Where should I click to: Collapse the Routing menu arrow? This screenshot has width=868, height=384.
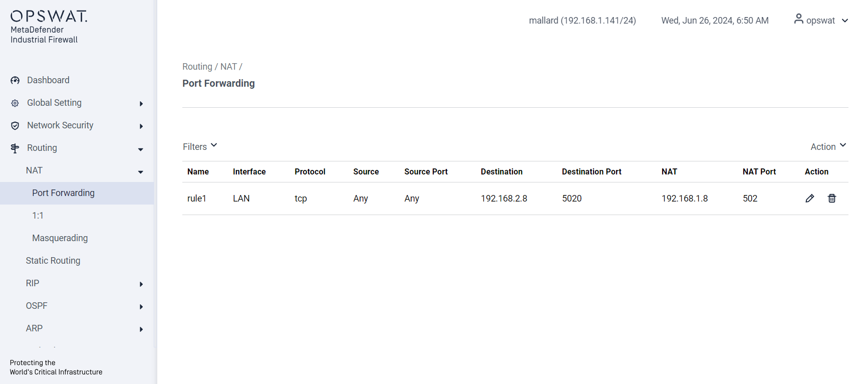(x=141, y=149)
